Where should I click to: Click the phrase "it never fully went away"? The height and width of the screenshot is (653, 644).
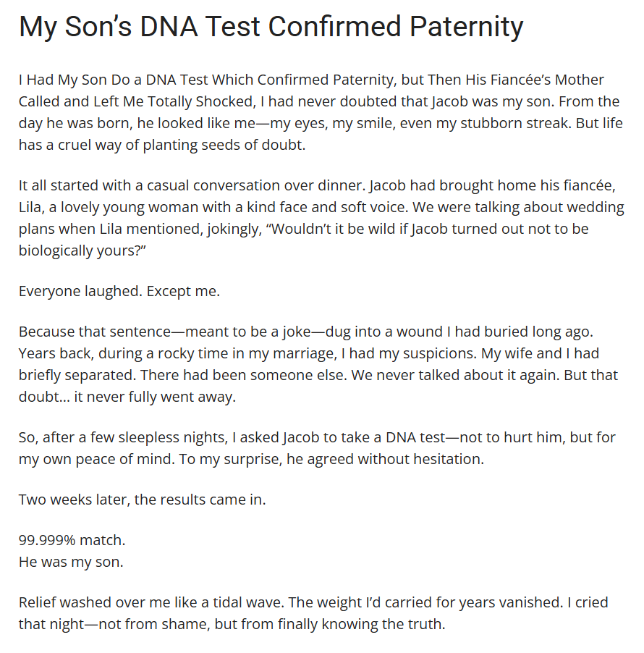[169, 397]
